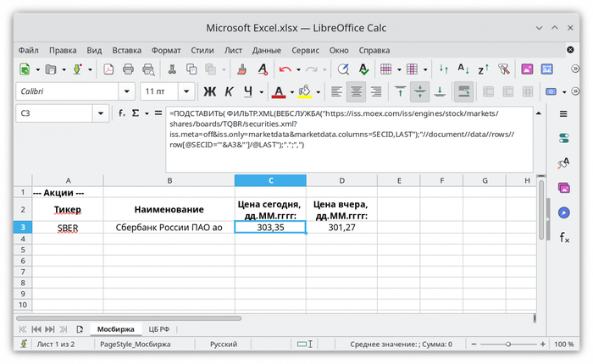Align cell content to bottom
The image size is (593, 364).
(x=440, y=91)
